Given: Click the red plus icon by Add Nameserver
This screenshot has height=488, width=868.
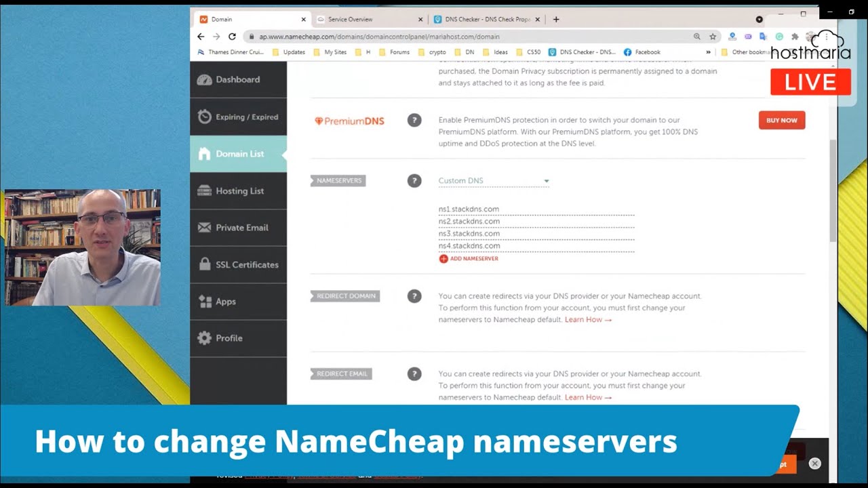Looking at the screenshot, I should point(443,259).
